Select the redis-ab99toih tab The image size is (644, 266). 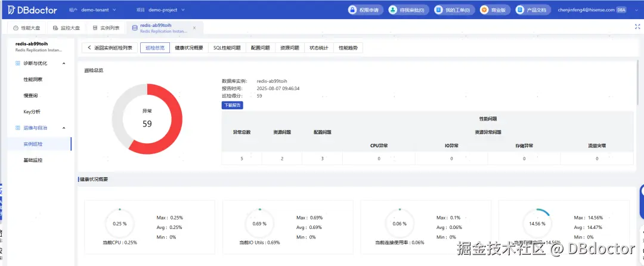pos(165,28)
